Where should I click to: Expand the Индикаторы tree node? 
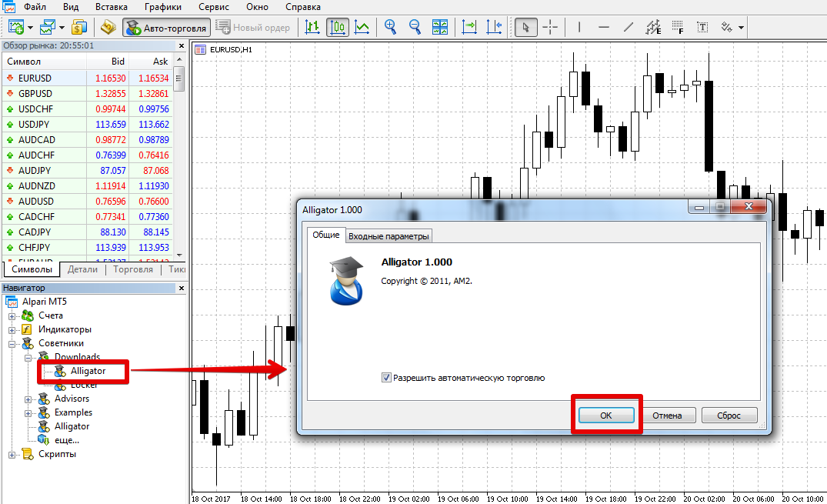12,329
